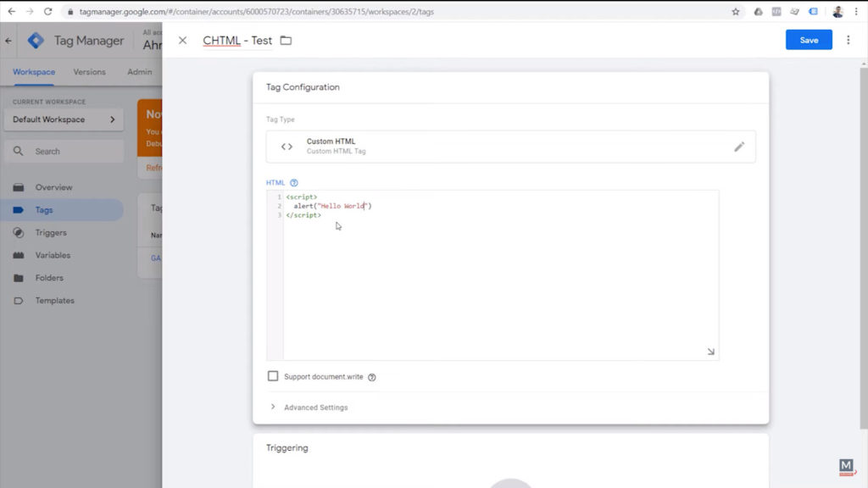Click the help icon beside the HTML label
Viewport: 868px width, 488px height.
pyautogui.click(x=294, y=183)
